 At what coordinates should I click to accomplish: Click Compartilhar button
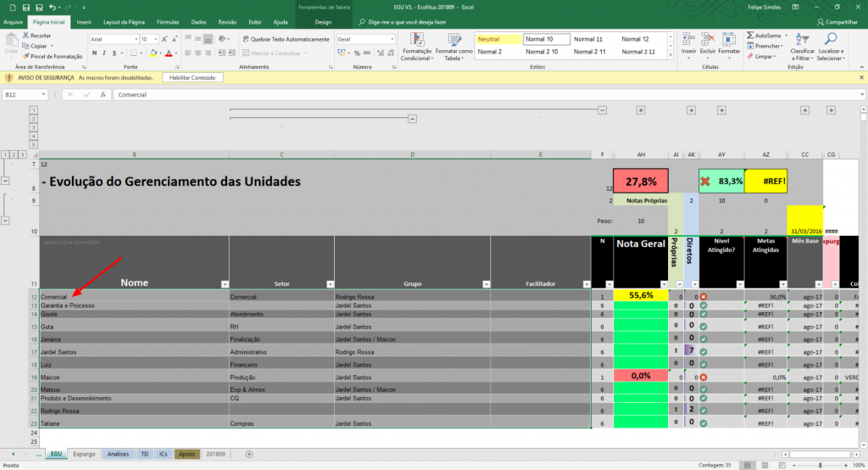(x=837, y=22)
